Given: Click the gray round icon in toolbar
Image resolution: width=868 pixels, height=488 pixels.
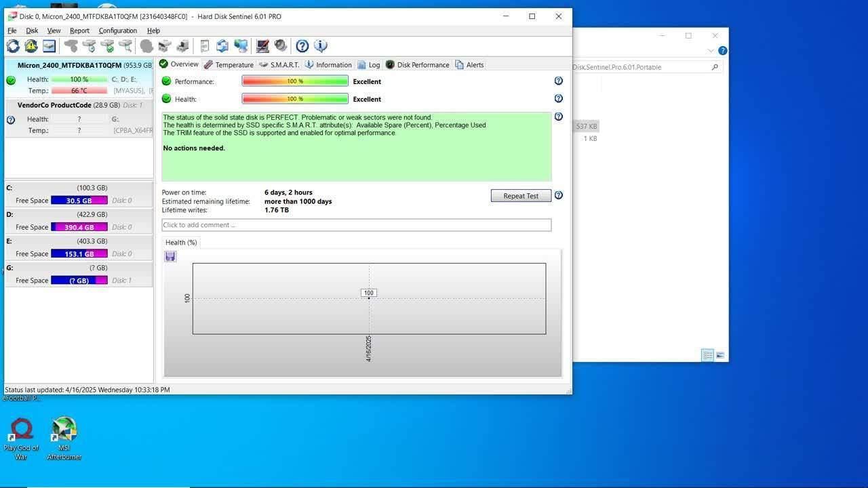Looking at the screenshot, I should tap(146, 46).
